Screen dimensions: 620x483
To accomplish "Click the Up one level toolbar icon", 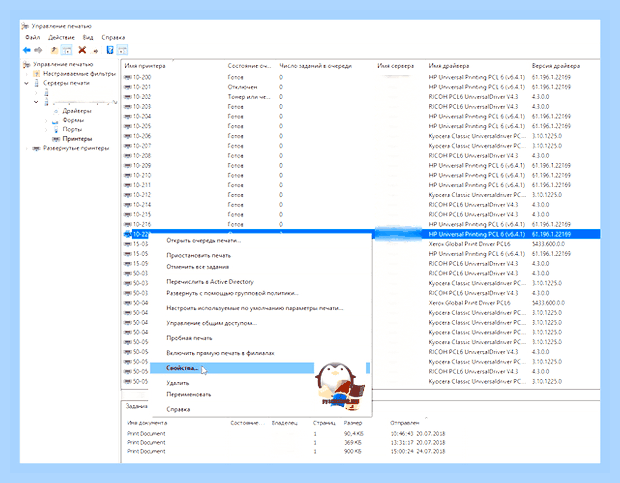I will [x=54, y=50].
